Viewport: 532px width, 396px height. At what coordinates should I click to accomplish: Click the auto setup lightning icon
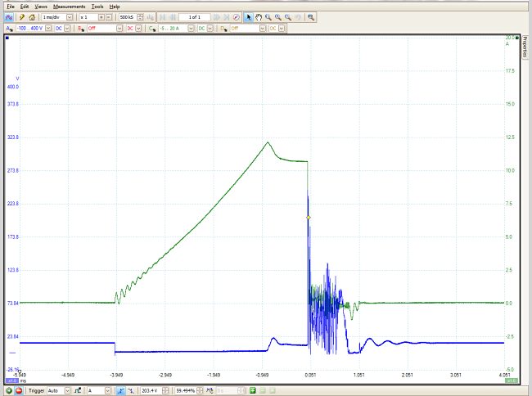tap(21, 16)
